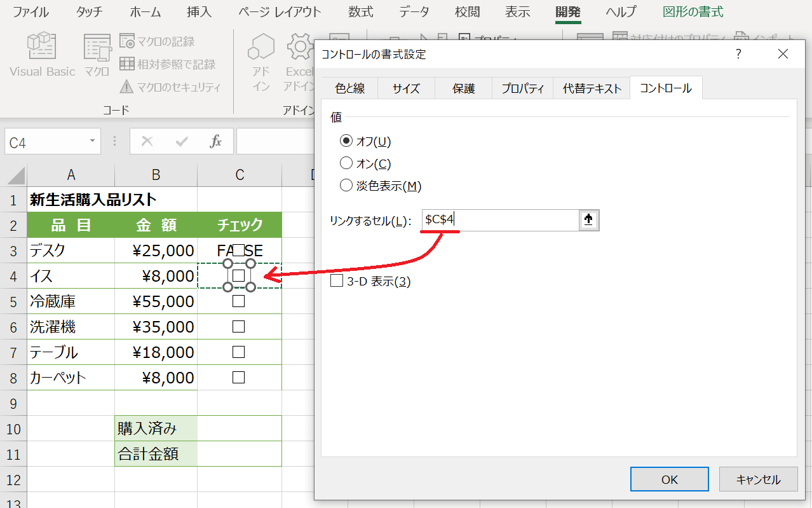Viewport: 812px width, 508px height.
Task: Select the オン(C) radio button
Action: [346, 163]
